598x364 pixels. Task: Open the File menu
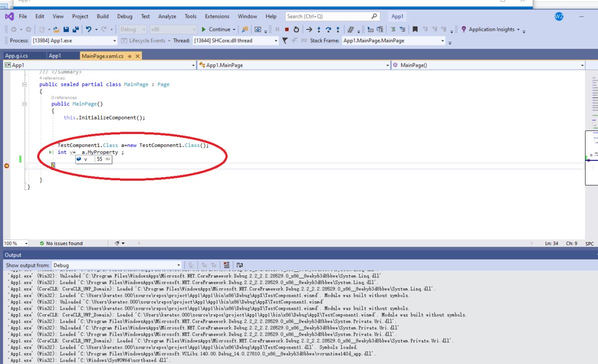click(23, 16)
